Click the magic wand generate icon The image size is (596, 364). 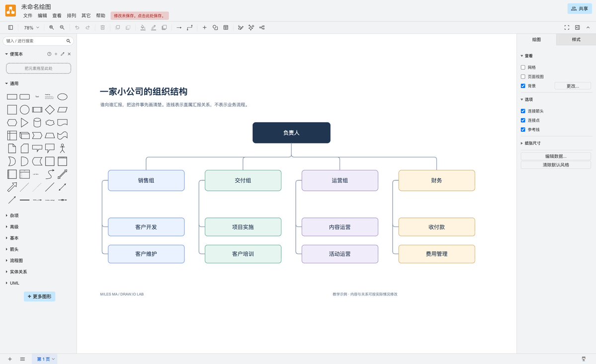tap(251, 28)
